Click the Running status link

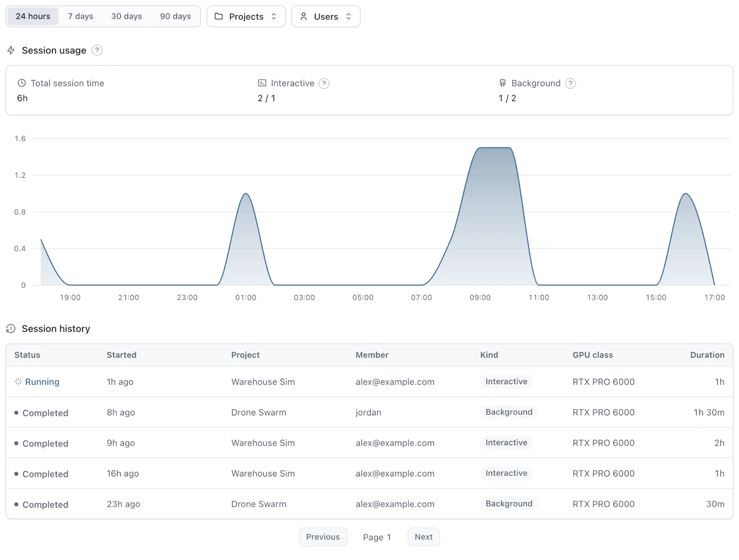(x=42, y=382)
